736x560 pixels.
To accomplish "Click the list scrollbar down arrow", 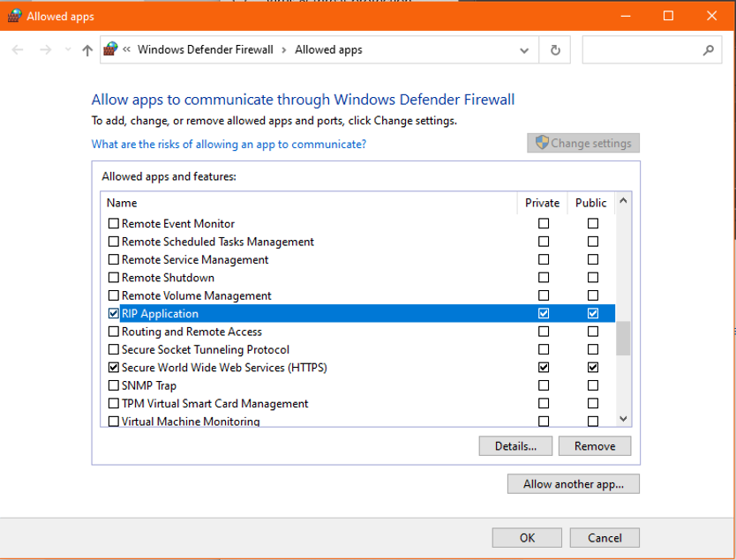I will [623, 419].
